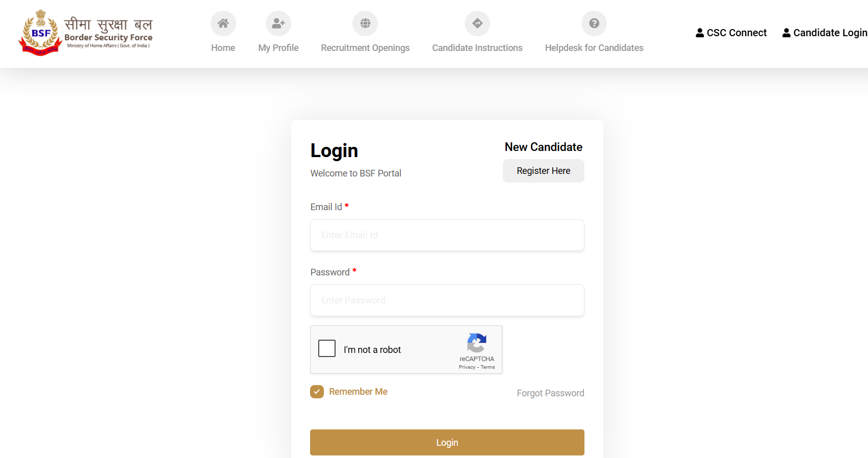Click the Helpdesk question mark icon
Screen dimensions: 868x458
click(x=594, y=23)
